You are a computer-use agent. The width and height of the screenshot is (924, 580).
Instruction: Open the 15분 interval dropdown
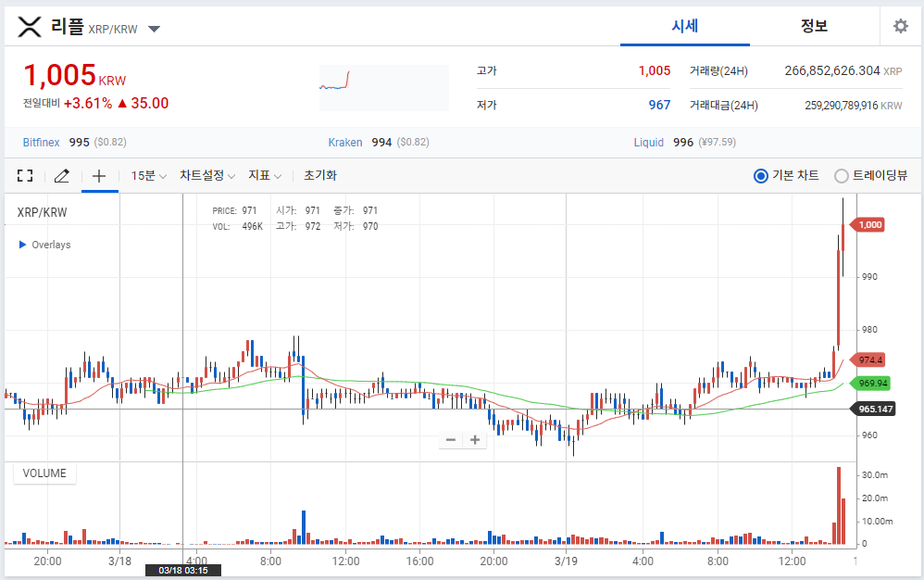pos(148,176)
